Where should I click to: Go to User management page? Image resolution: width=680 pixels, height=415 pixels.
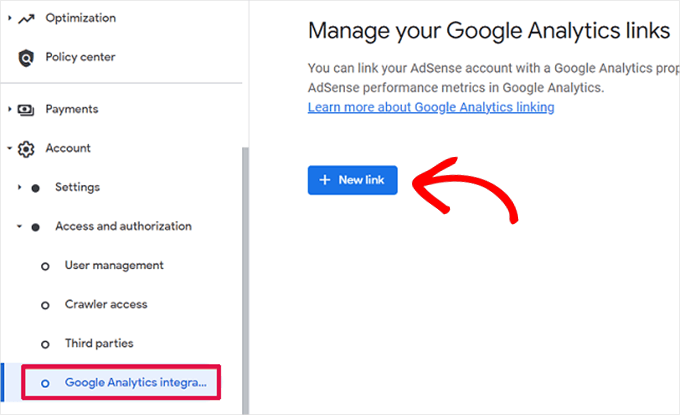(114, 265)
